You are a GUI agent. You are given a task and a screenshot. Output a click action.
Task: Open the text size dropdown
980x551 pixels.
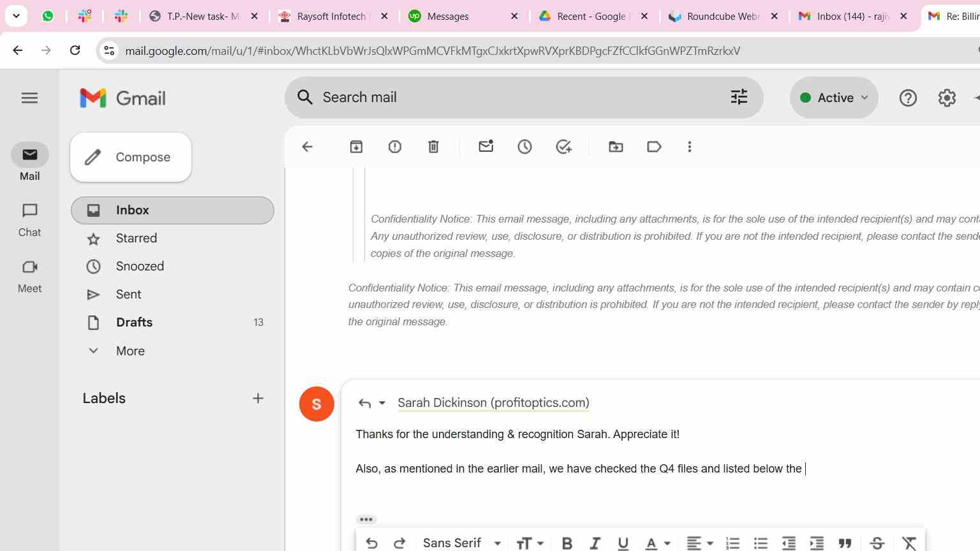(530, 543)
